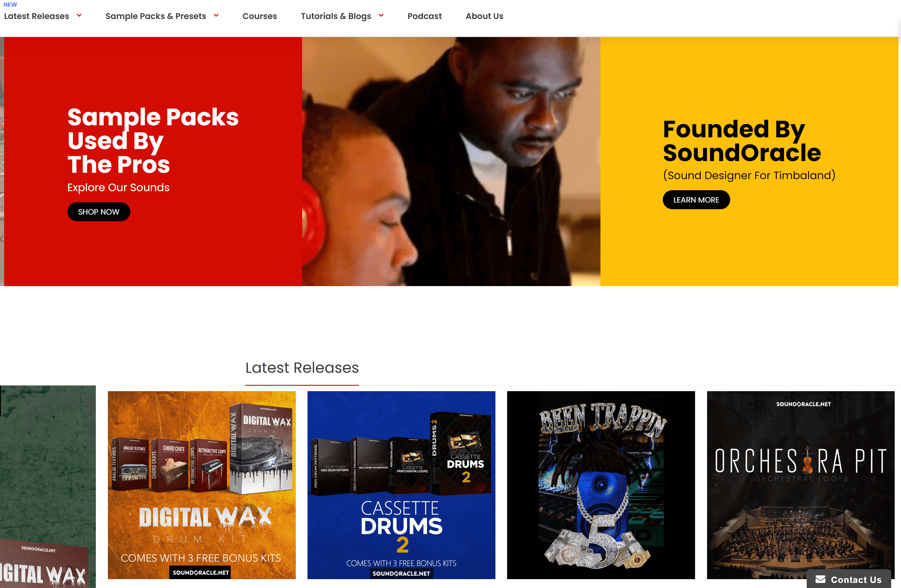Screen dimensions: 901x588
Task: Expand the Tutorials & Blogs dropdown arrow
Action: [x=381, y=16]
